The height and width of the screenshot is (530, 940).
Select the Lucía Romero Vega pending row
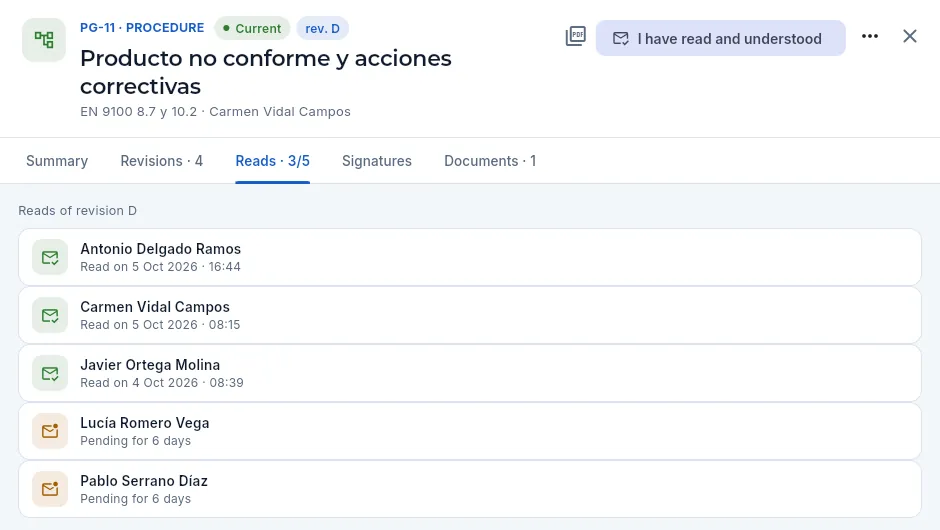[470, 431]
